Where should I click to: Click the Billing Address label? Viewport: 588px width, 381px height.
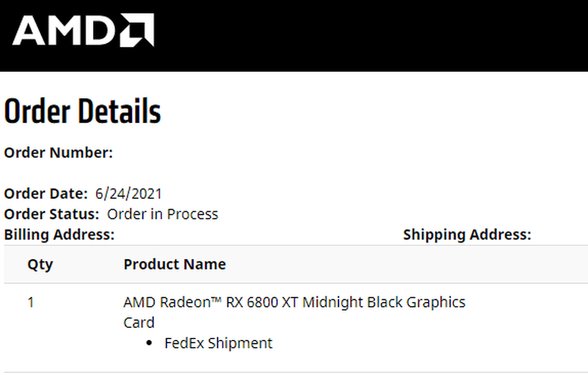59,234
